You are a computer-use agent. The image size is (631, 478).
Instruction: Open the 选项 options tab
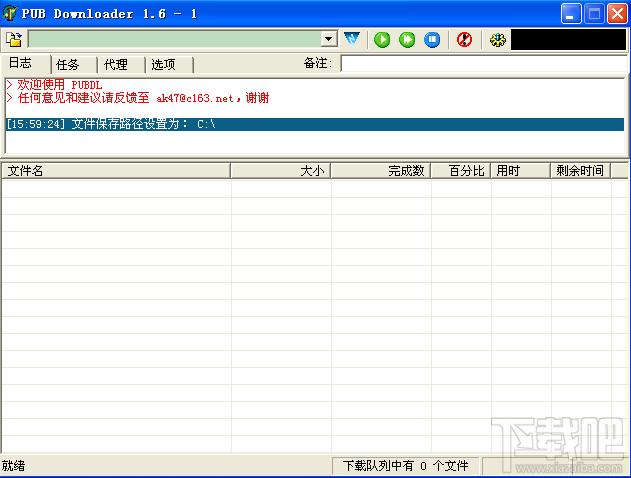tap(169, 64)
